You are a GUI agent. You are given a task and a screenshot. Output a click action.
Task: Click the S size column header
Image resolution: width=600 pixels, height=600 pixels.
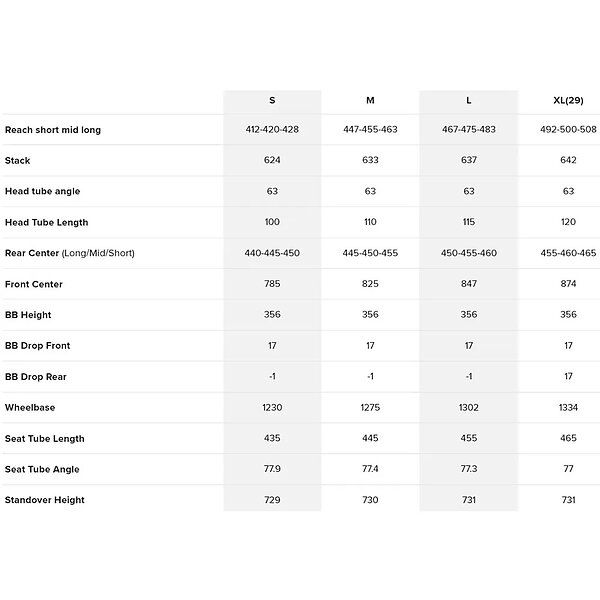[272, 101]
